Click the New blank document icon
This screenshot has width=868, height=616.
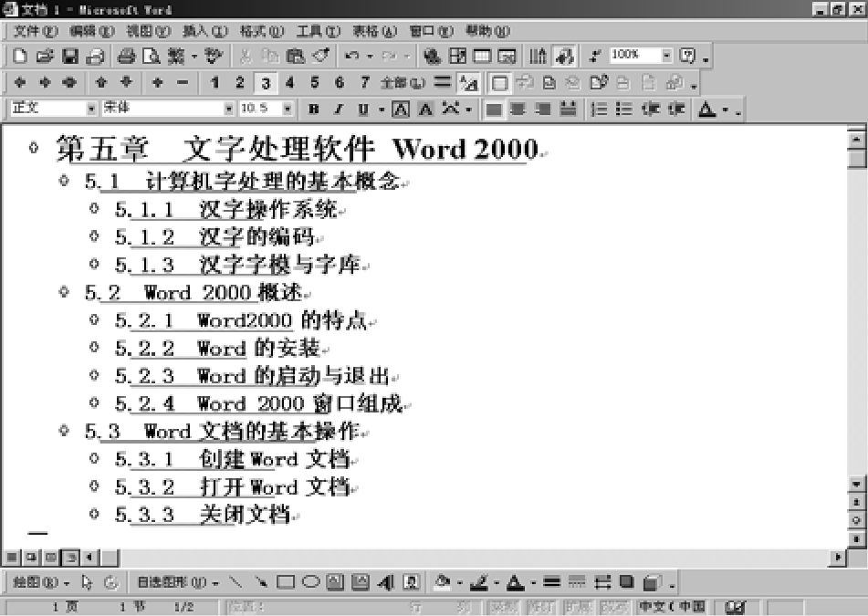coord(20,56)
